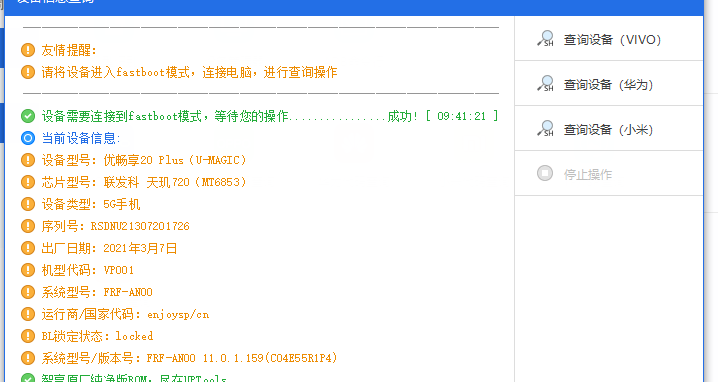Click the warning icon beside 芯片型号
The width and height of the screenshot is (718, 382).
tap(28, 182)
